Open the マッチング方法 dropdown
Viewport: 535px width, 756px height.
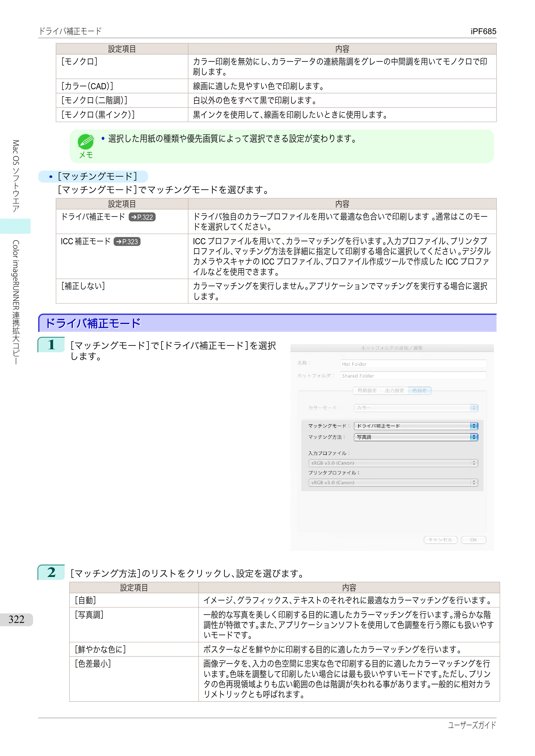point(416,437)
